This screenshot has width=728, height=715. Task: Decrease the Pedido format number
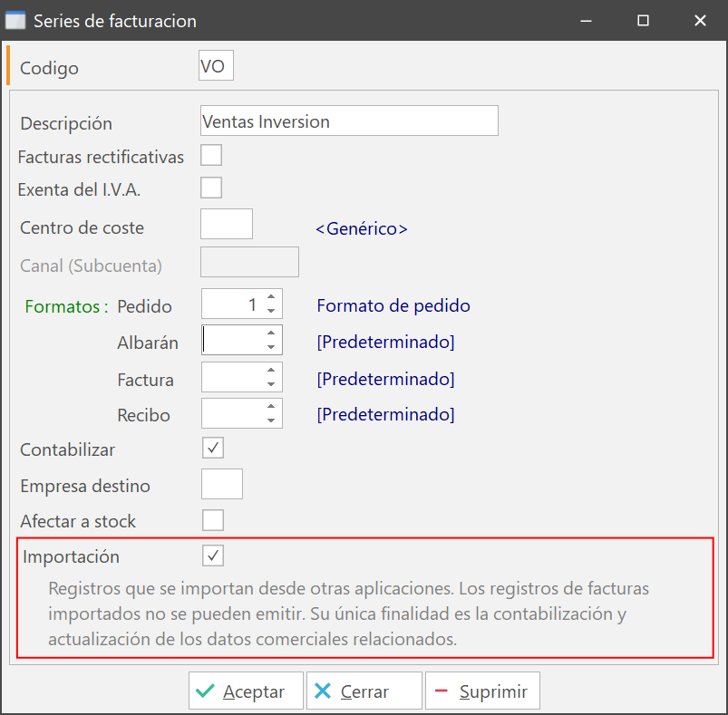click(x=271, y=312)
